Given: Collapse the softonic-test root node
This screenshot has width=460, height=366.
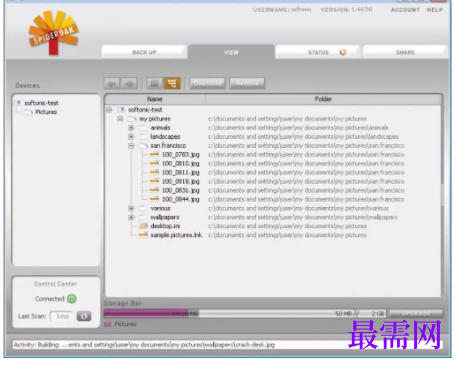Looking at the screenshot, I should click(109, 109).
